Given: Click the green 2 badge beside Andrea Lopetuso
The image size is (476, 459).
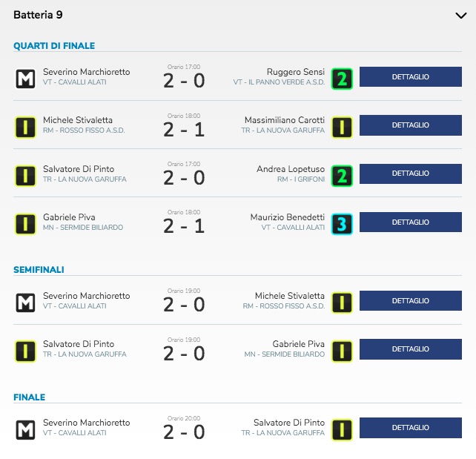Looking at the screenshot, I should (x=342, y=176).
